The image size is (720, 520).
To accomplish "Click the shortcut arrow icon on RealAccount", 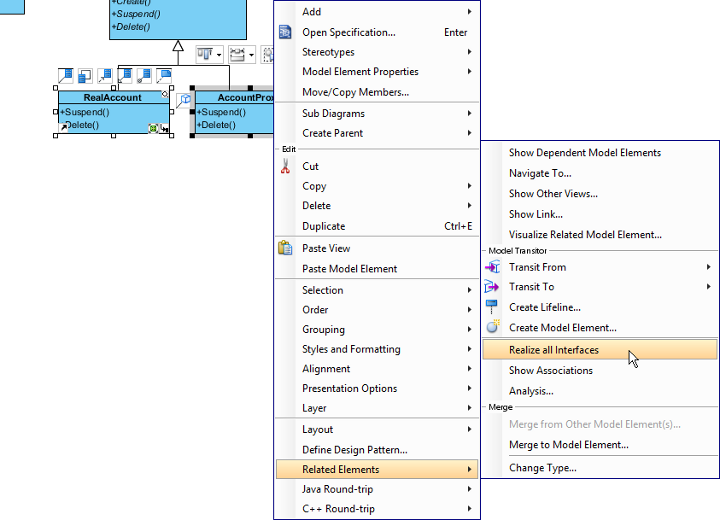I will coord(64,127).
